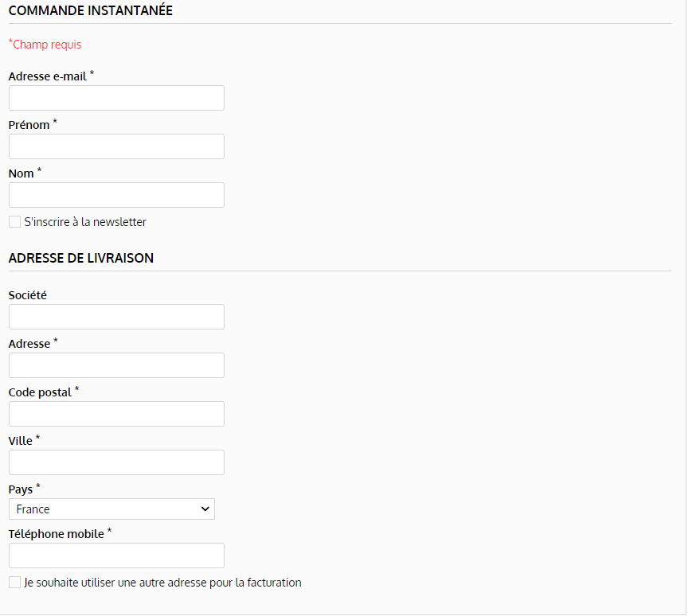This screenshot has height=616, width=696.
Task: Click into the Société field
Action: [x=116, y=317]
